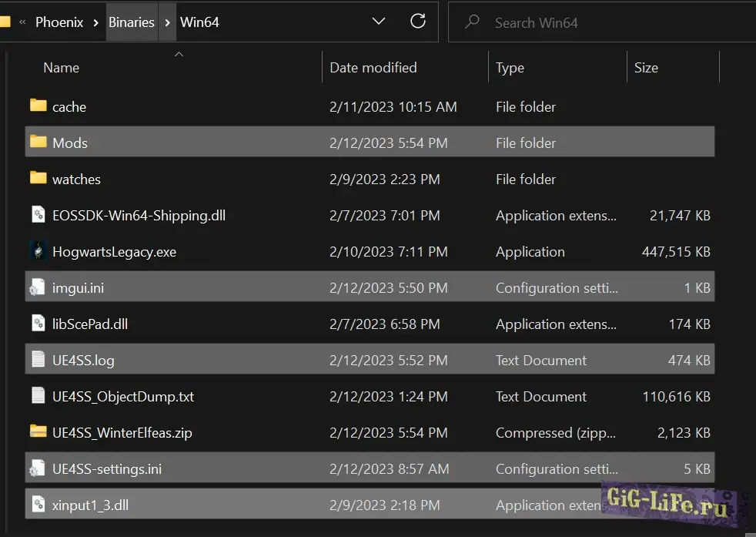Expand the chevron after Phoenix in the path

tap(95, 22)
